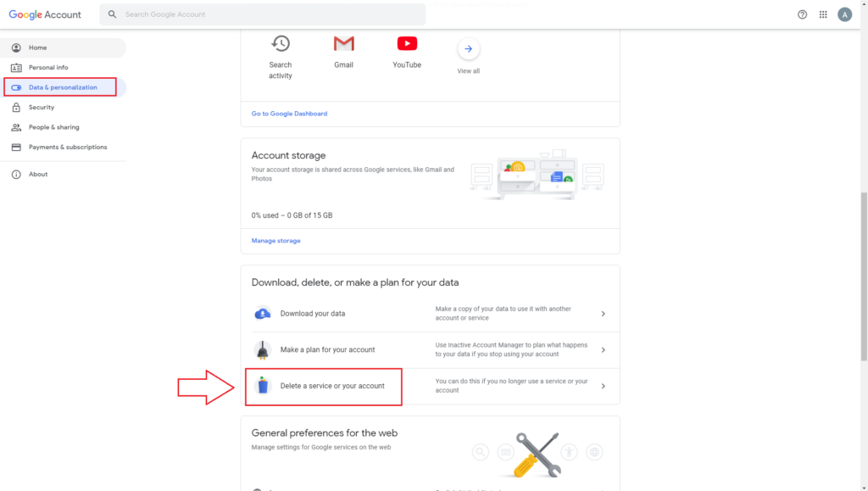Open the Manage storage link
Viewport: 868px width, 491px height.
[275, 241]
